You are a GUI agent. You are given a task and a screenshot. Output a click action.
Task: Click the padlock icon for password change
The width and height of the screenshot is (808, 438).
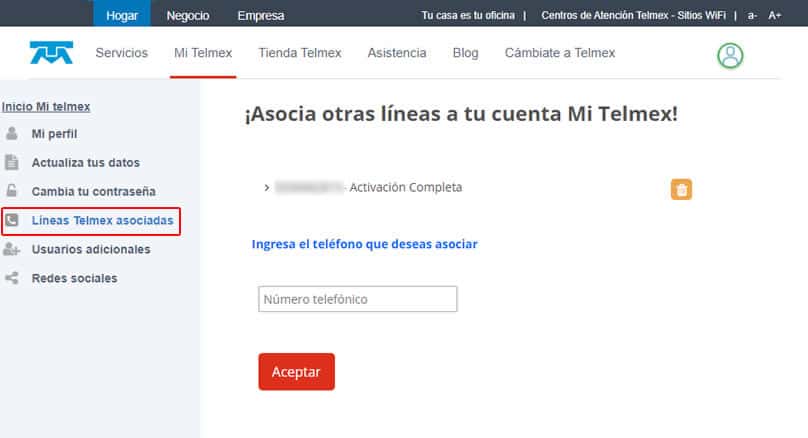tap(12, 191)
